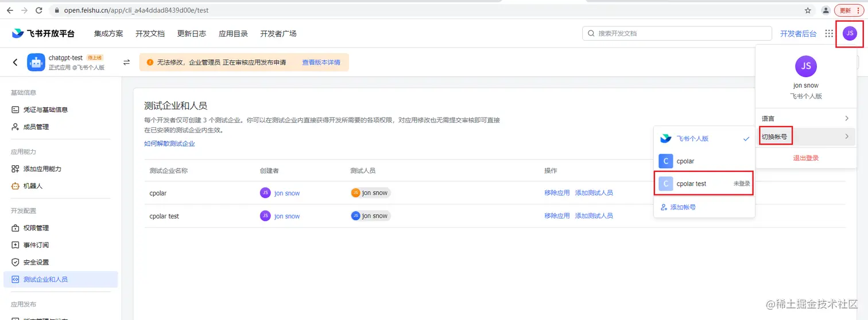Click the orange warning icon in banner
Image resolution: width=868 pixels, height=320 pixels.
150,62
